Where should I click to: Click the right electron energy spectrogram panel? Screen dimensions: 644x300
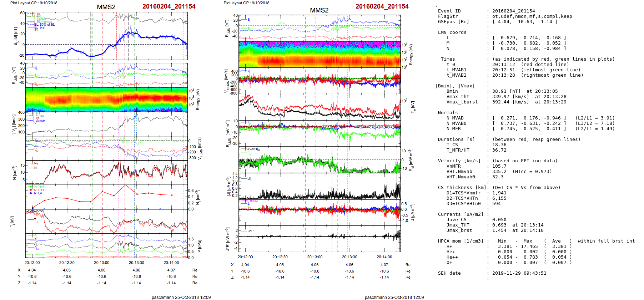click(320, 54)
